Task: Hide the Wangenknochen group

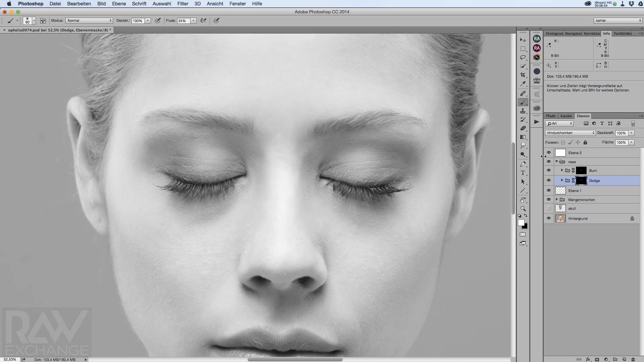Action: pyautogui.click(x=549, y=199)
